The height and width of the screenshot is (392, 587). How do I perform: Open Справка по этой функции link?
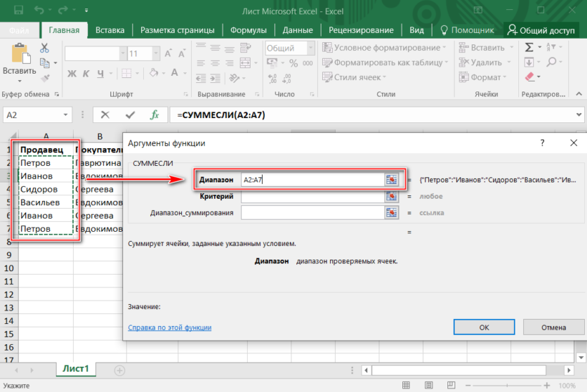pos(170,328)
